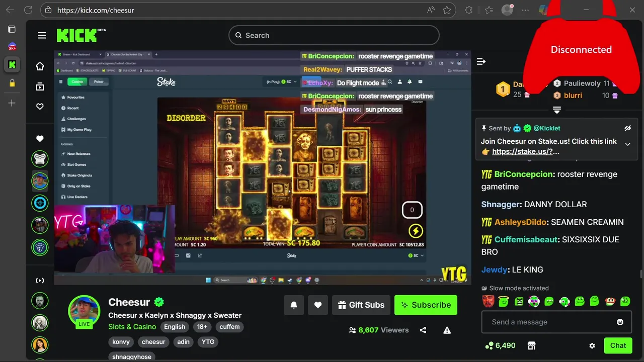Switch to the Kick pinned tab in Edge sidebar
644x362 pixels.
coord(12,65)
